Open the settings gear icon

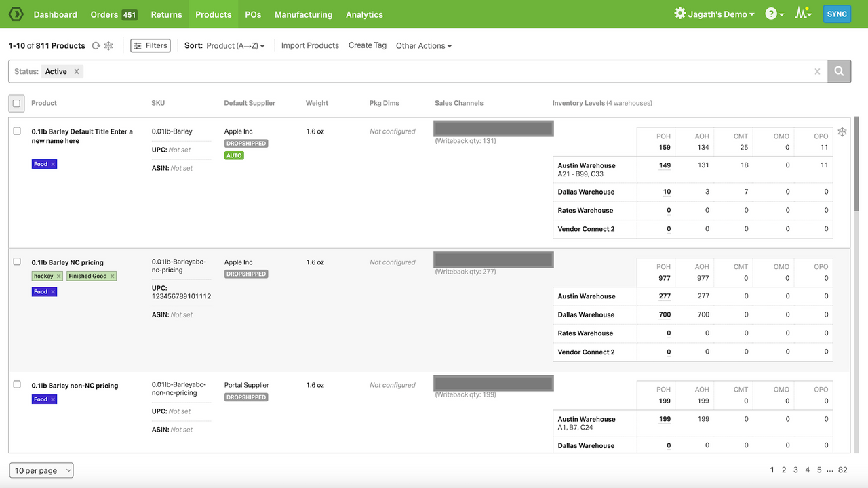(679, 14)
